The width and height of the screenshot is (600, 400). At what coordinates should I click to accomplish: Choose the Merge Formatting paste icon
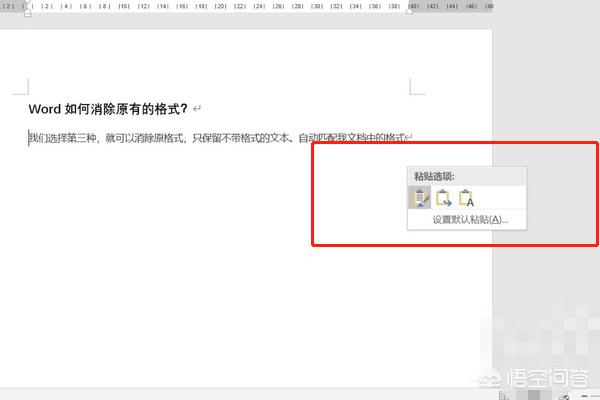point(443,198)
